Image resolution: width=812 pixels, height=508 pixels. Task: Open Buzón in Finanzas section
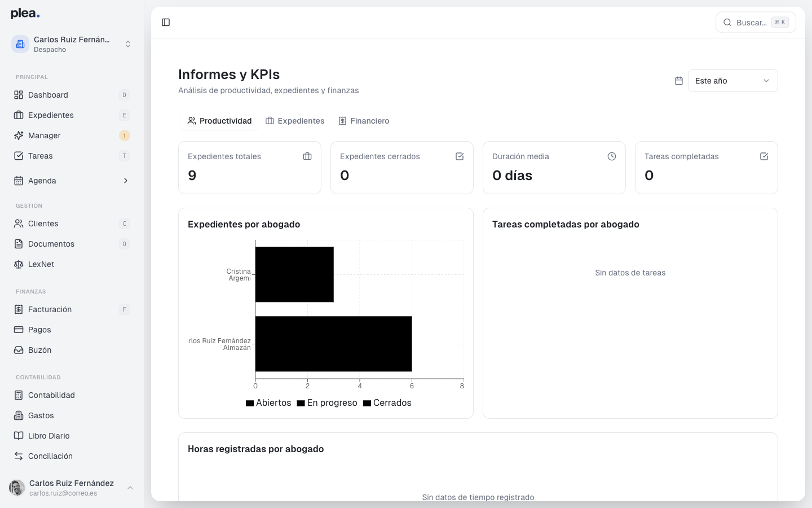pos(38,350)
